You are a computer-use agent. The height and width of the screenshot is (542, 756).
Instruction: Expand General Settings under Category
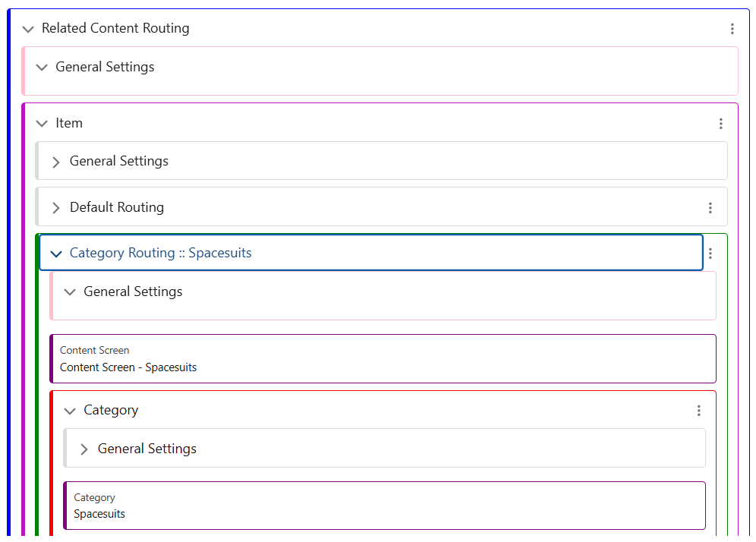click(84, 449)
